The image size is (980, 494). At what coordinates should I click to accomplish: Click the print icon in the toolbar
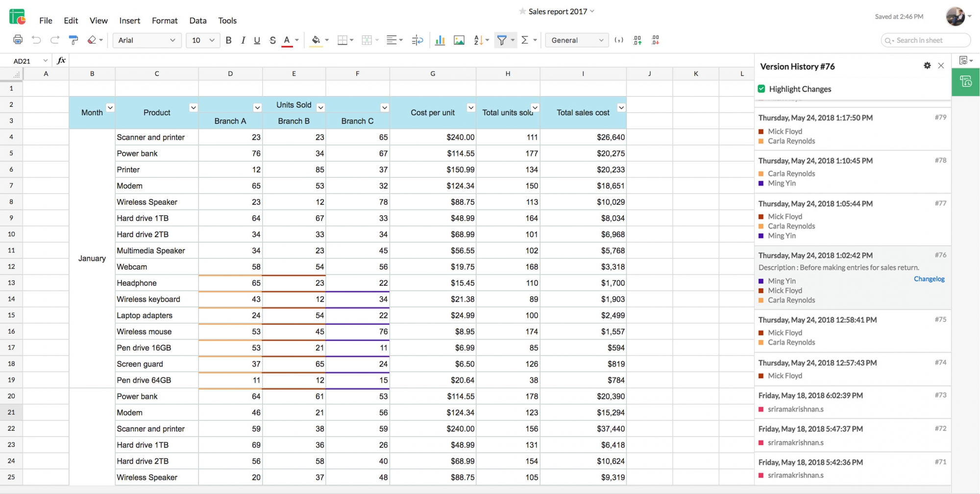18,40
